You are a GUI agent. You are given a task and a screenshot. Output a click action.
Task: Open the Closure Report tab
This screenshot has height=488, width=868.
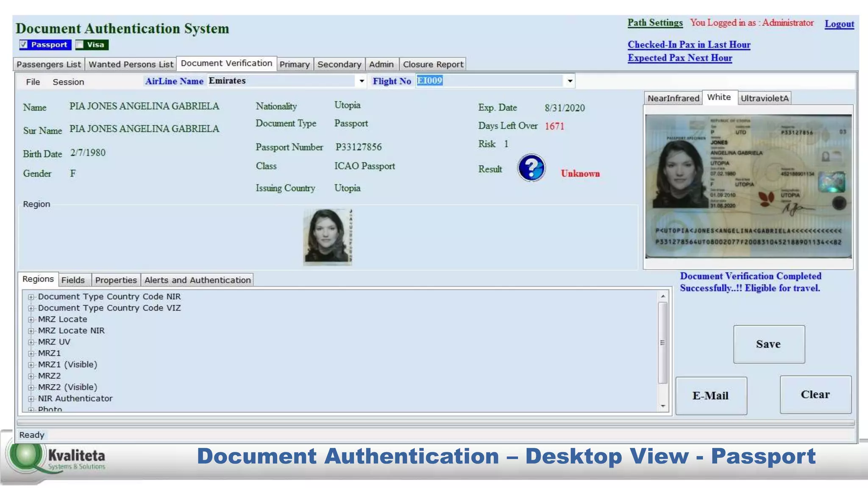point(433,64)
